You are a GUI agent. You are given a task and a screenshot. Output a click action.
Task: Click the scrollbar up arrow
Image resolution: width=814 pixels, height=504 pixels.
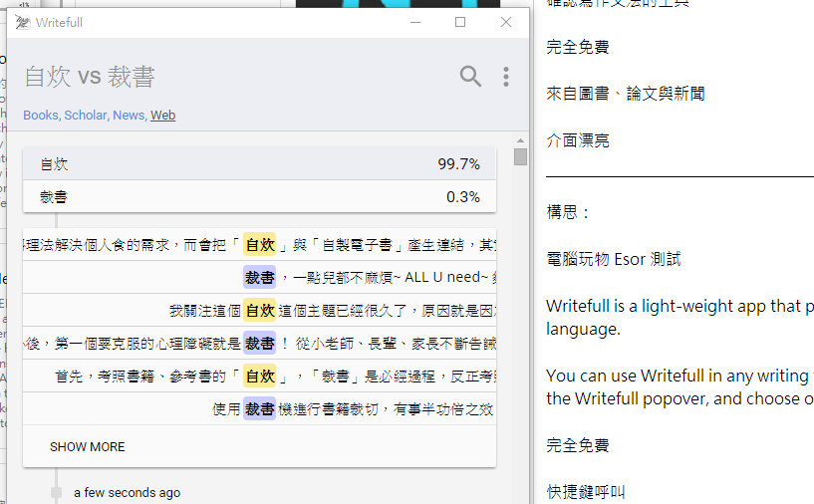click(x=520, y=140)
